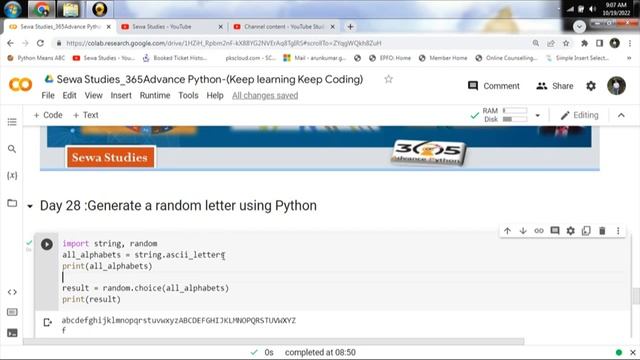Screen dimensions: 640x360
Task: Open the Insert menu
Action: tap(121, 96)
